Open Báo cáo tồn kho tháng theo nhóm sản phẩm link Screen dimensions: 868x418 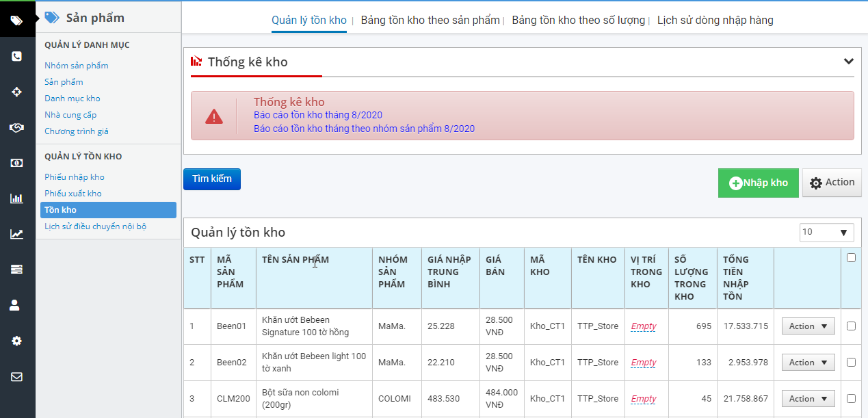click(364, 129)
